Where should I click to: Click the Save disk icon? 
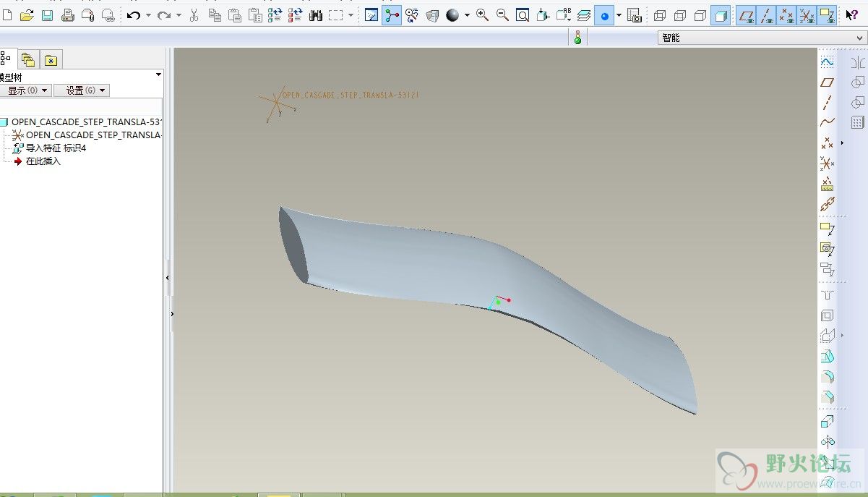[47, 15]
